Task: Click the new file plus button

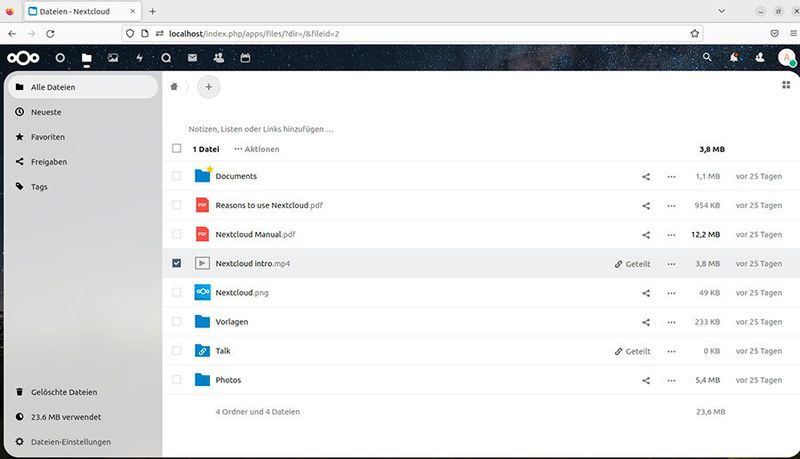Action: click(x=209, y=87)
